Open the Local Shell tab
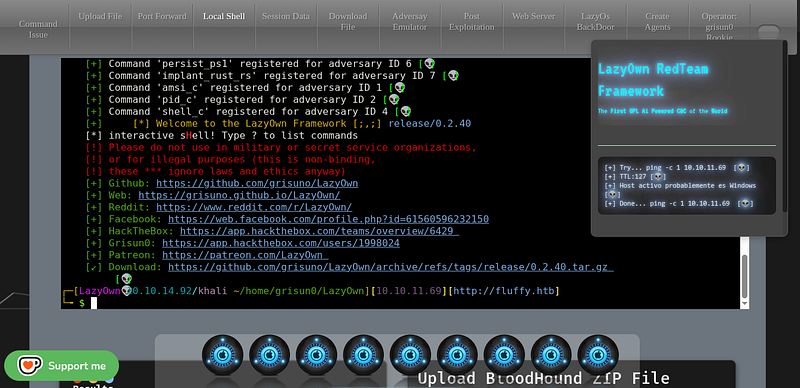This screenshot has height=388, width=800. click(x=224, y=16)
